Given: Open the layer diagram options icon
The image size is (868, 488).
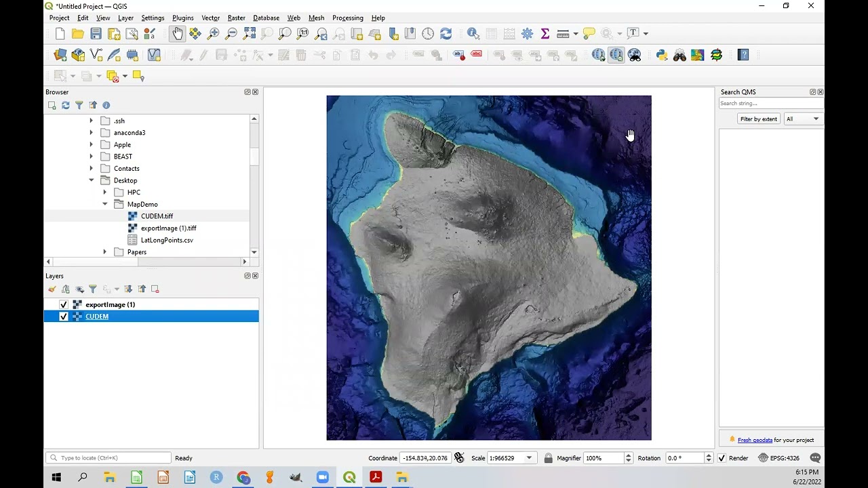Looking at the screenshot, I should pyautogui.click(x=436, y=55).
